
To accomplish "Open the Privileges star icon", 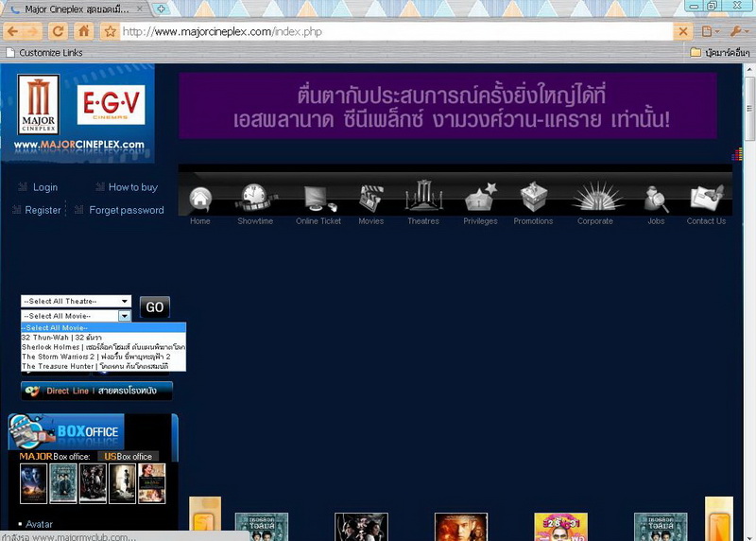I will [x=480, y=197].
